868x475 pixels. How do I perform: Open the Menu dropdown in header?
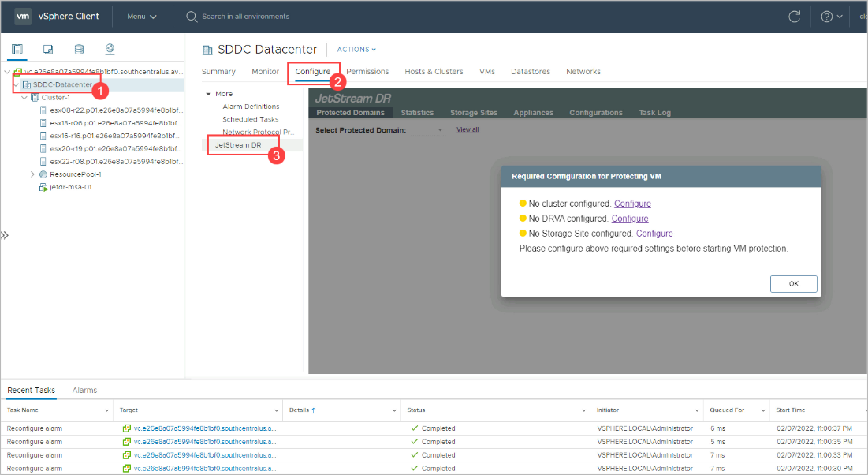[x=142, y=17]
